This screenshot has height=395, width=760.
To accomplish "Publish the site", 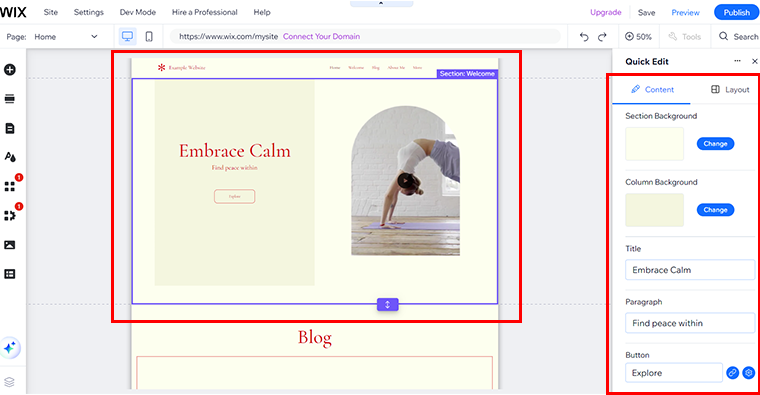I will (x=736, y=13).
